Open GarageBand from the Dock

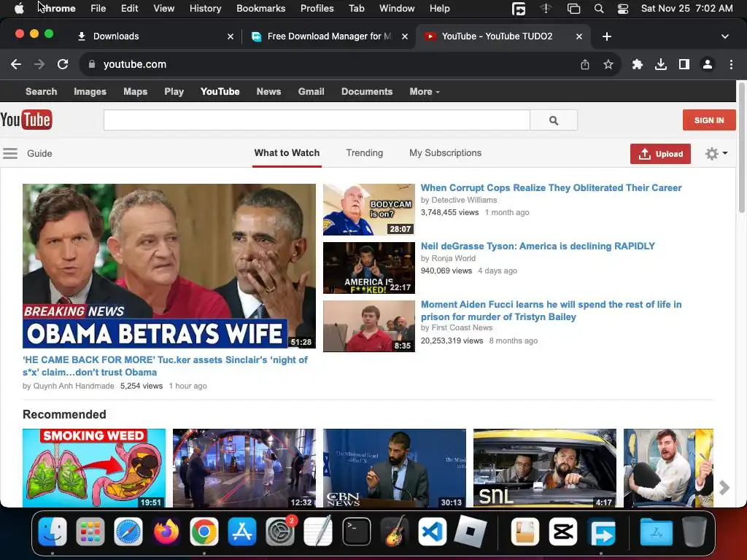point(395,532)
